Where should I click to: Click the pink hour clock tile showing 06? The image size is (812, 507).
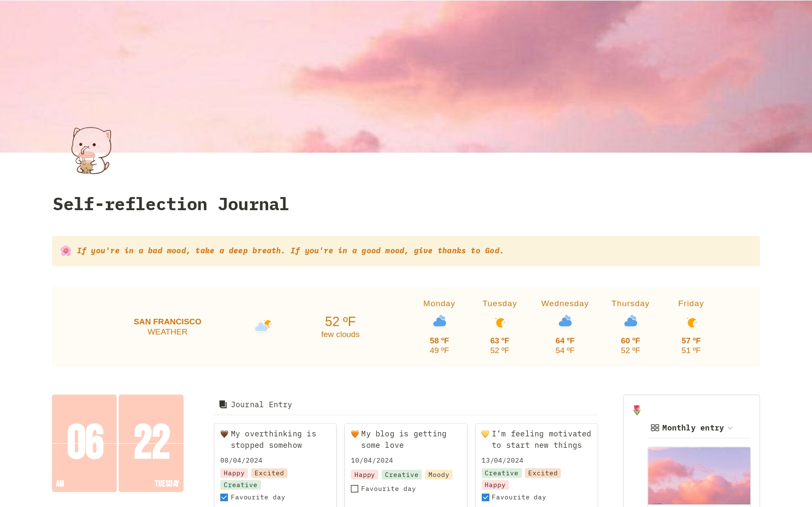84,443
